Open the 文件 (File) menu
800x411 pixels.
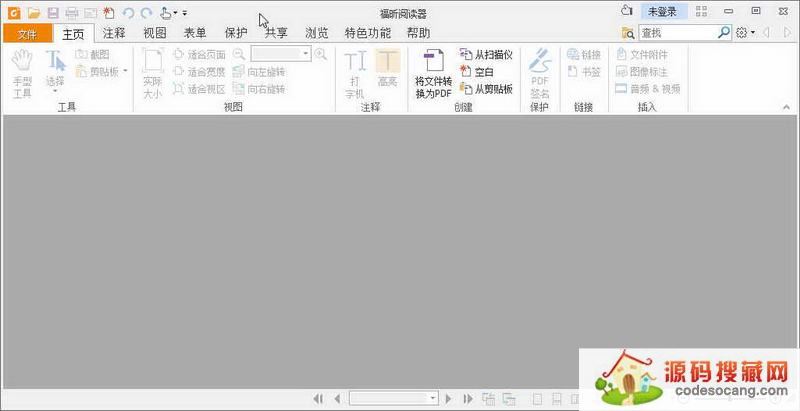[x=26, y=33]
